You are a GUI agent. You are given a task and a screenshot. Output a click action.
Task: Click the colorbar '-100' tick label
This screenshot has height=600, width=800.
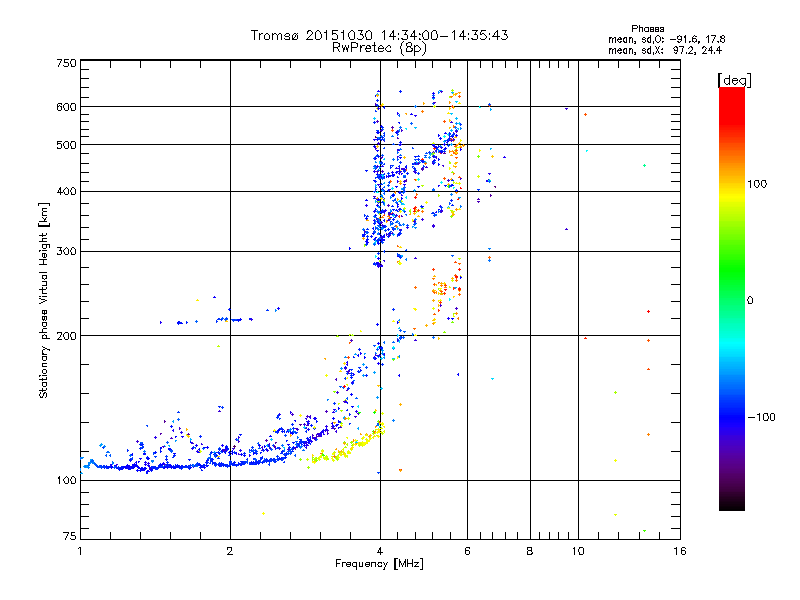click(x=761, y=417)
